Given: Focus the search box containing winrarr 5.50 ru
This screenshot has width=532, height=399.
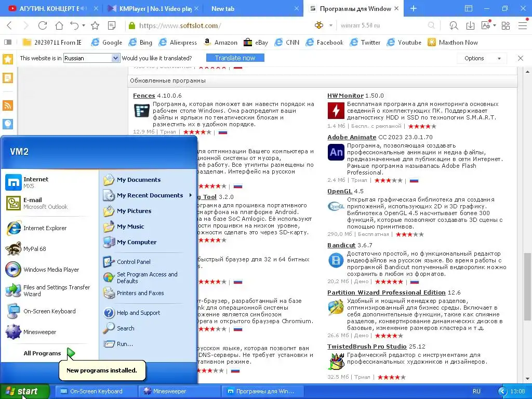Looking at the screenshot, I should click(382, 25).
